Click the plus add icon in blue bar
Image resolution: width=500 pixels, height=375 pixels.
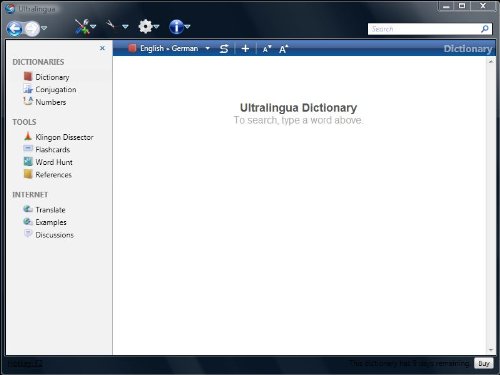[245, 49]
